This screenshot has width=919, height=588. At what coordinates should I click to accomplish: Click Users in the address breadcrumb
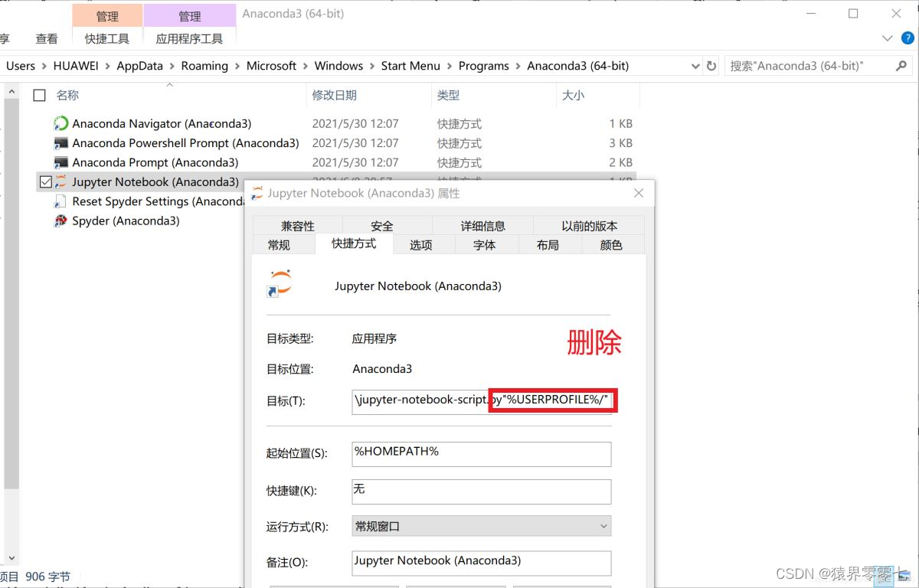21,66
